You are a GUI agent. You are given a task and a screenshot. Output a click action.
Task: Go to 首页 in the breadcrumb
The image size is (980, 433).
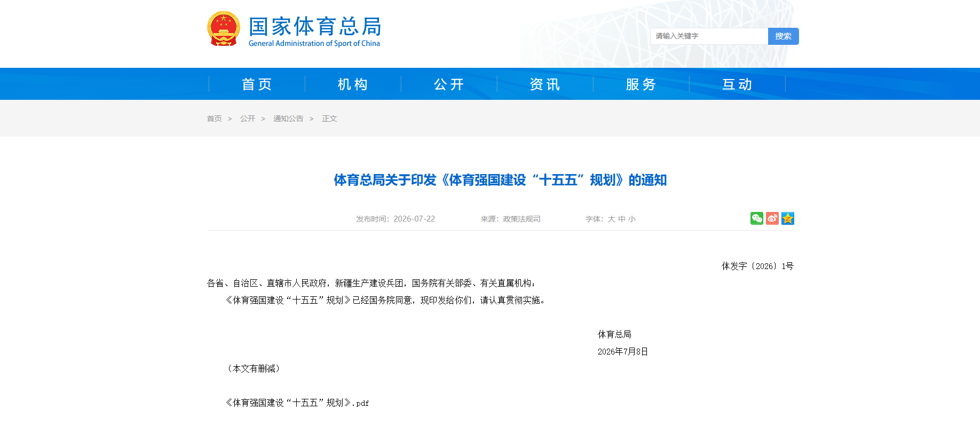[x=214, y=119]
